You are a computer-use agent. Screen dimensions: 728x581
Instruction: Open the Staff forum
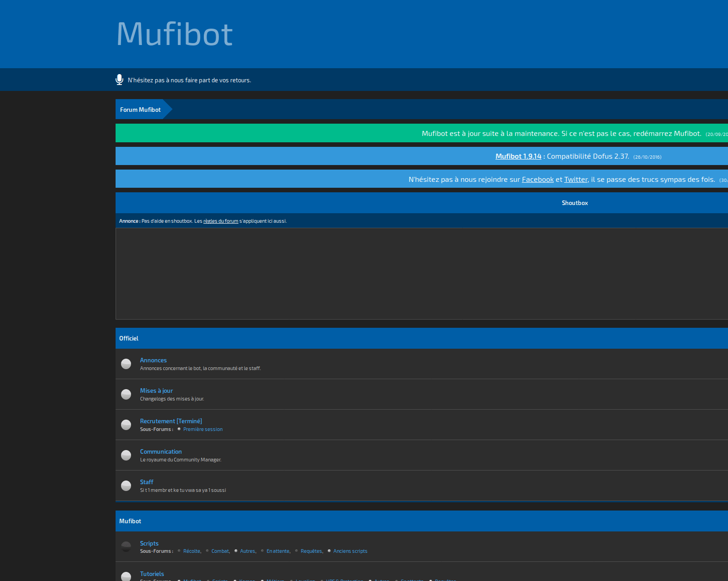[x=147, y=482]
